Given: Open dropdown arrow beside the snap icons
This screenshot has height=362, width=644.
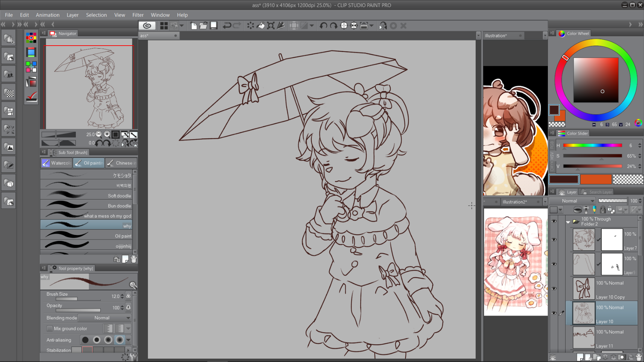Looking at the screenshot, I should 312,26.
